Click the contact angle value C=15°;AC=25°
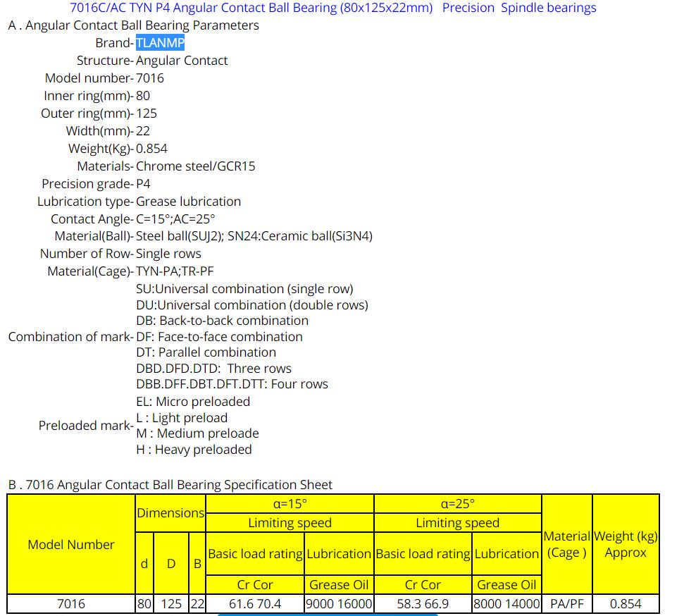 tap(175, 219)
